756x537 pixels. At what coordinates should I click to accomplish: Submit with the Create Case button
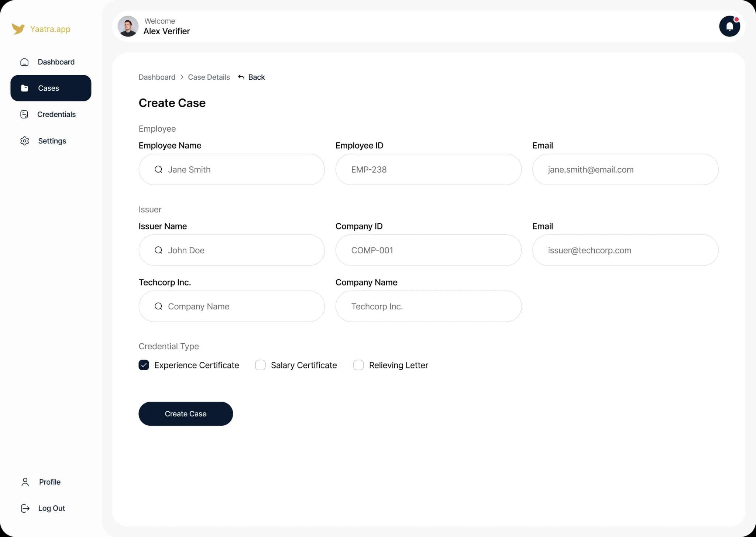(x=186, y=414)
